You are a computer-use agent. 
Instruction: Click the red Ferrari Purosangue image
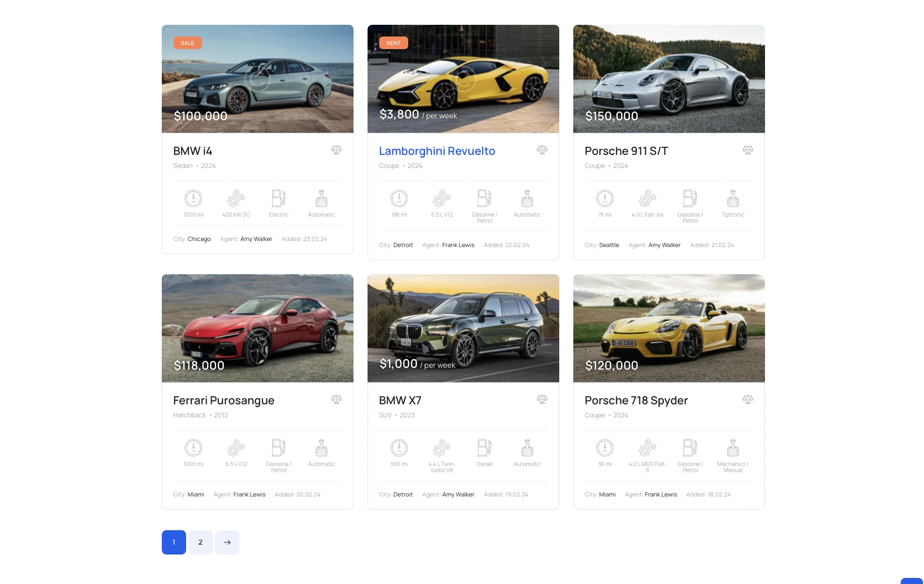(257, 328)
